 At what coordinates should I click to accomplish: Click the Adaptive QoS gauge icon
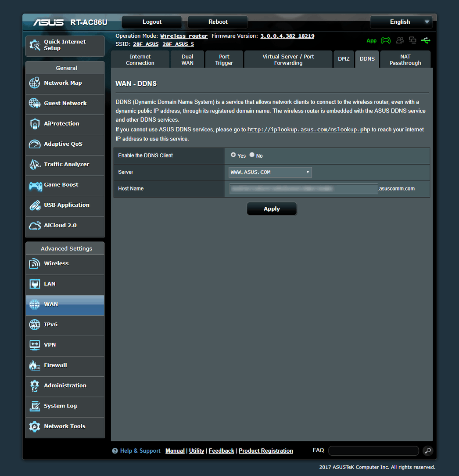35,144
